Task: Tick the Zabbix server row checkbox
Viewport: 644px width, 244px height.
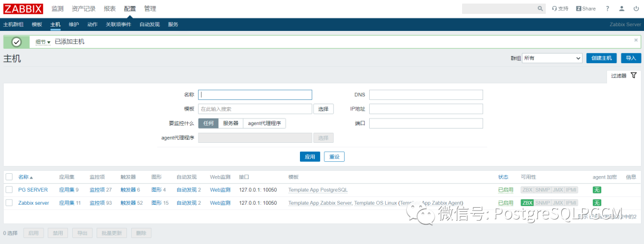Action: [9, 202]
